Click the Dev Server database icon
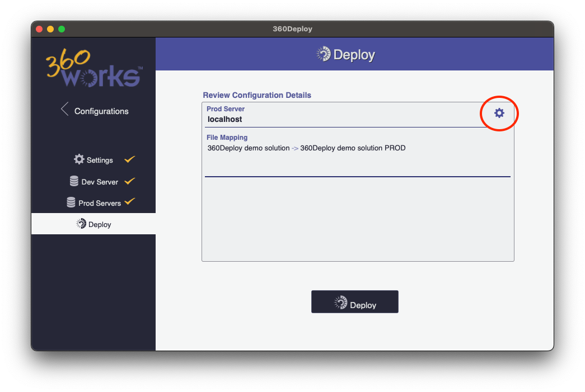This screenshot has height=392, width=585. pyautogui.click(x=74, y=181)
